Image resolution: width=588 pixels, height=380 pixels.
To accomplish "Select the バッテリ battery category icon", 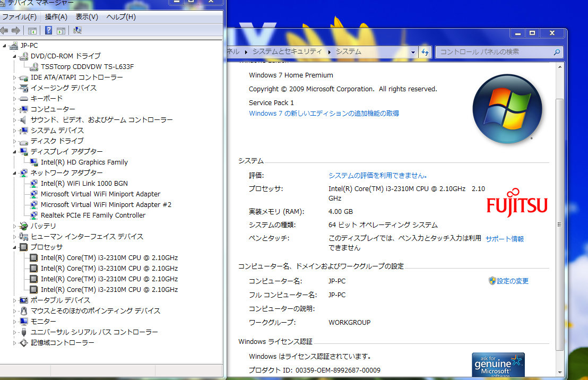I will coord(24,226).
